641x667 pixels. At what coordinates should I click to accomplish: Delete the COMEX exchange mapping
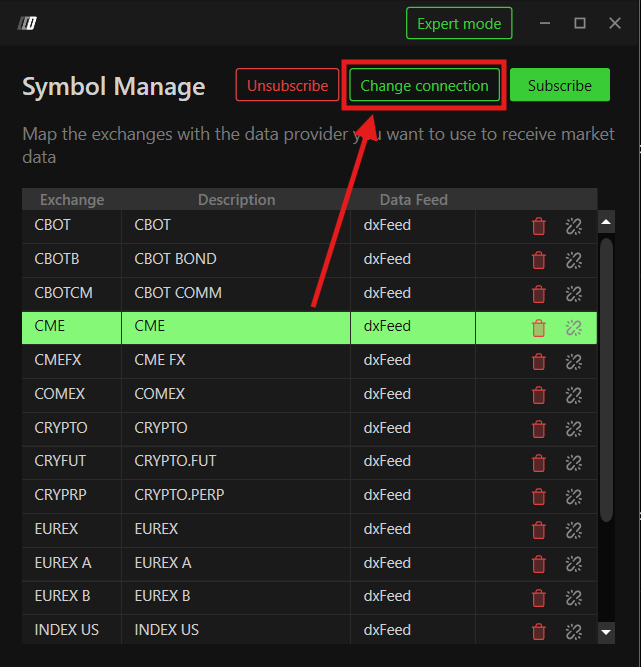[538, 395]
